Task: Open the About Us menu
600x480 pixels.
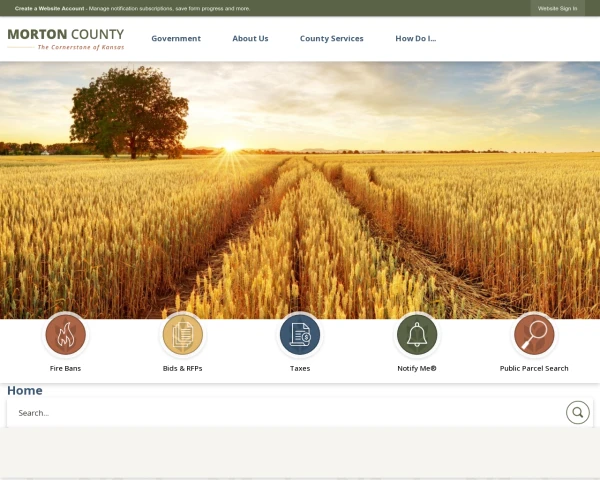Action: [x=250, y=38]
